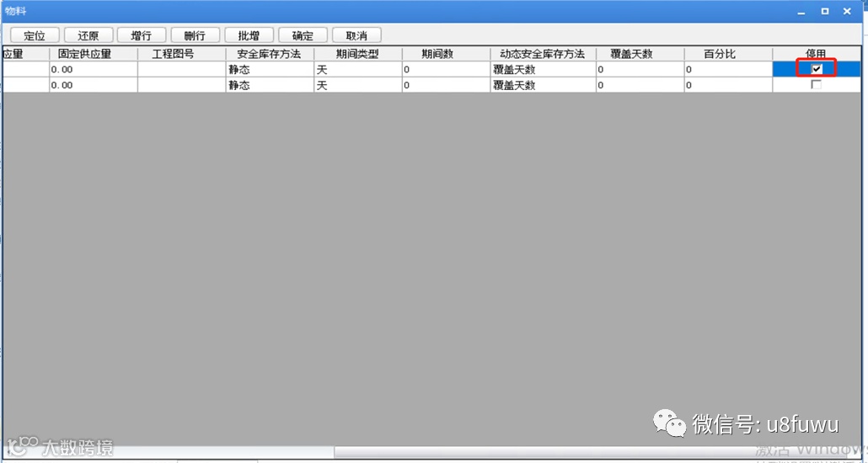Add a row with 增行
Viewport: 868px width, 463px height.
point(142,35)
